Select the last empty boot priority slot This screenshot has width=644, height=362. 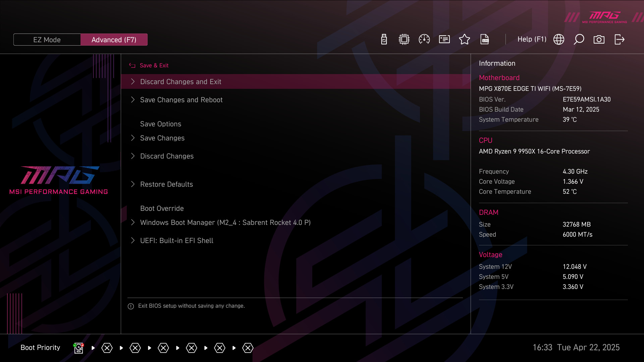[248, 348]
